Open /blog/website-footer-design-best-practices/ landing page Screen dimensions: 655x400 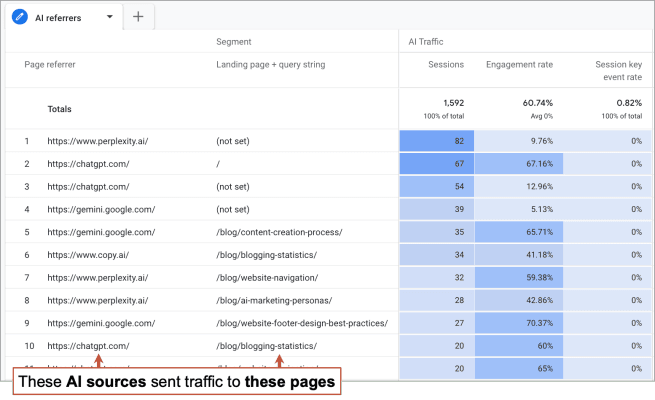[300, 323]
